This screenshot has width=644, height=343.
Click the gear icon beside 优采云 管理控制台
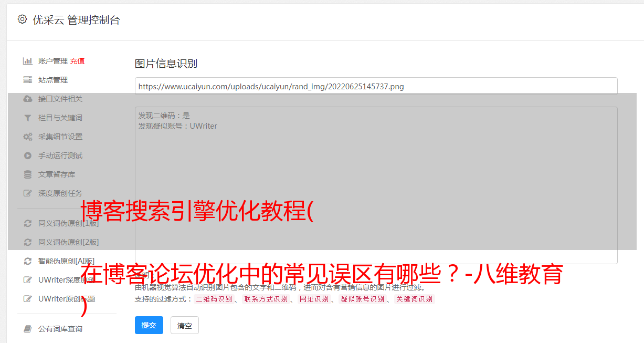tap(22, 19)
